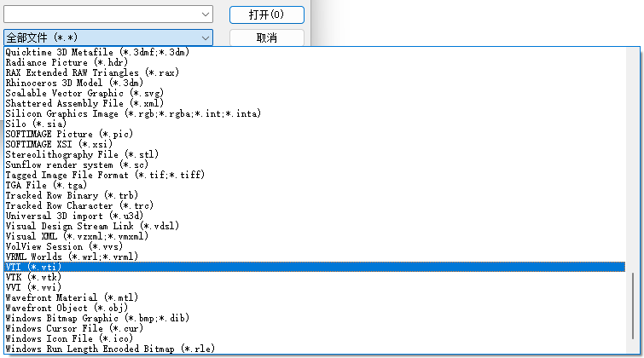Choose Universal 3D import (*.u3d)

315,216
